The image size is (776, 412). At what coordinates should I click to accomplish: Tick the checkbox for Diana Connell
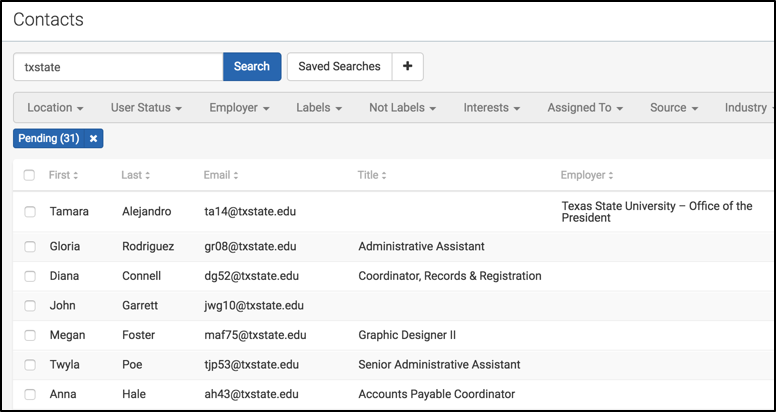tap(30, 276)
